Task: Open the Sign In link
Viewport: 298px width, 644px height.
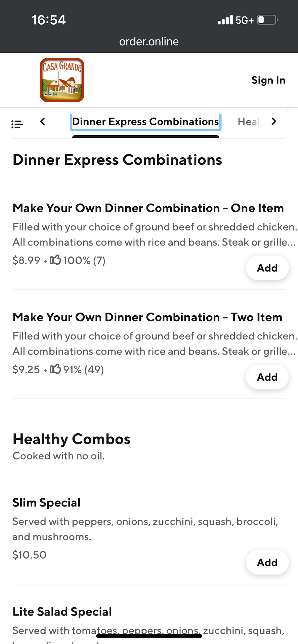Action: point(268,80)
